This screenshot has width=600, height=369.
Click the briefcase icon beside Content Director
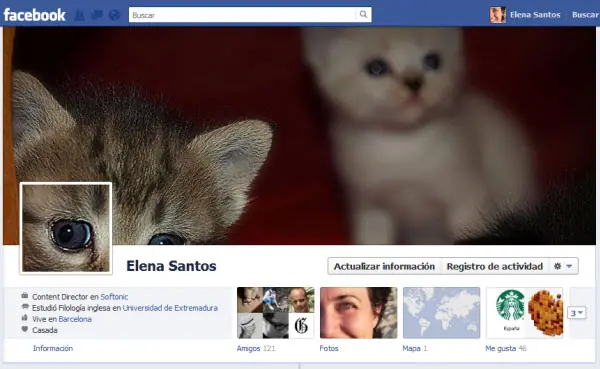[x=25, y=296]
